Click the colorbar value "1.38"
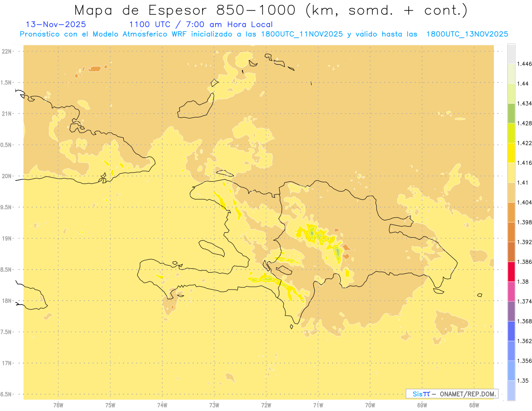Screen dimensions: 532x411 click(523, 282)
